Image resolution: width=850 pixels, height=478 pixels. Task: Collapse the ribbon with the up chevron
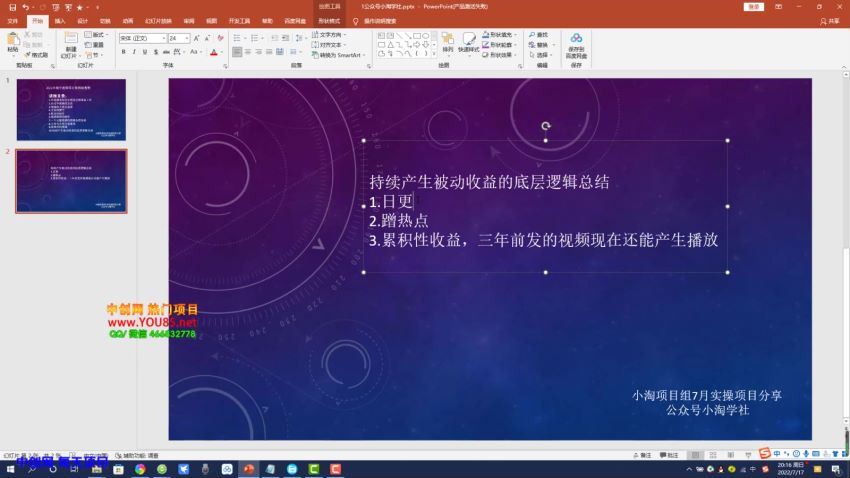click(x=843, y=66)
